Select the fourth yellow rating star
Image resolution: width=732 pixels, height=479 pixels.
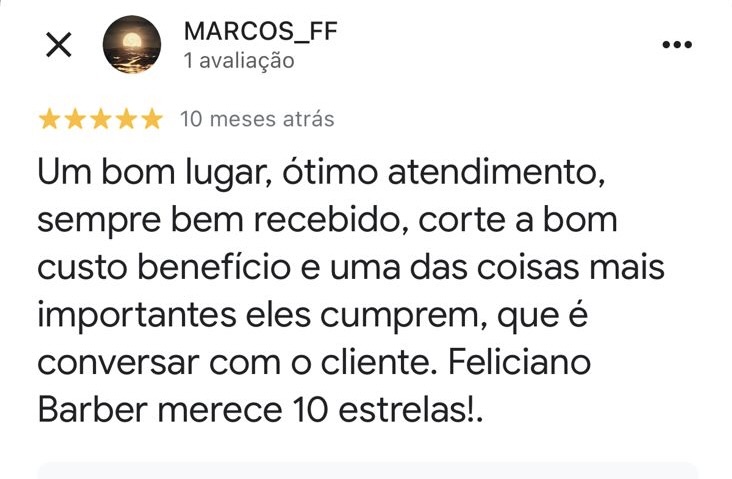[127, 119]
